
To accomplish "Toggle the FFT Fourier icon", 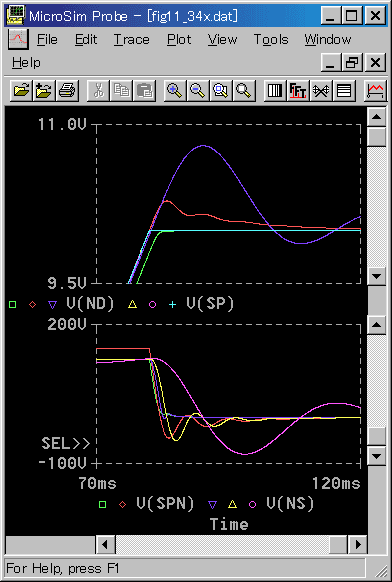I will [298, 90].
